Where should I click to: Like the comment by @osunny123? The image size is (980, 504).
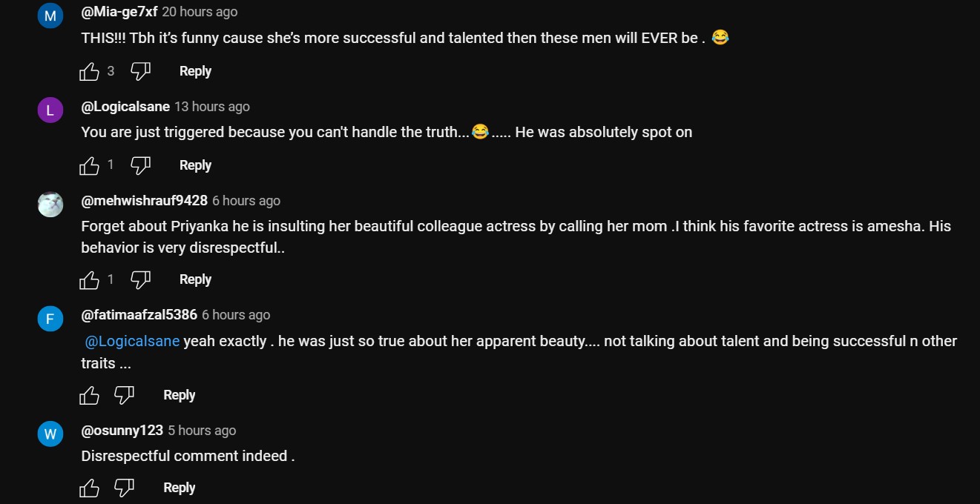[x=89, y=488]
